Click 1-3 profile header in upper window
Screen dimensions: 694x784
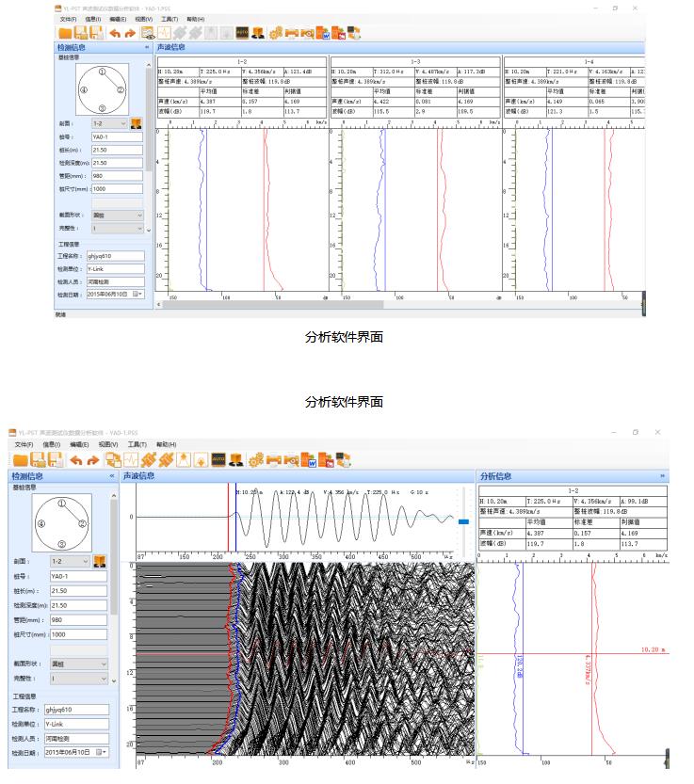pos(415,61)
